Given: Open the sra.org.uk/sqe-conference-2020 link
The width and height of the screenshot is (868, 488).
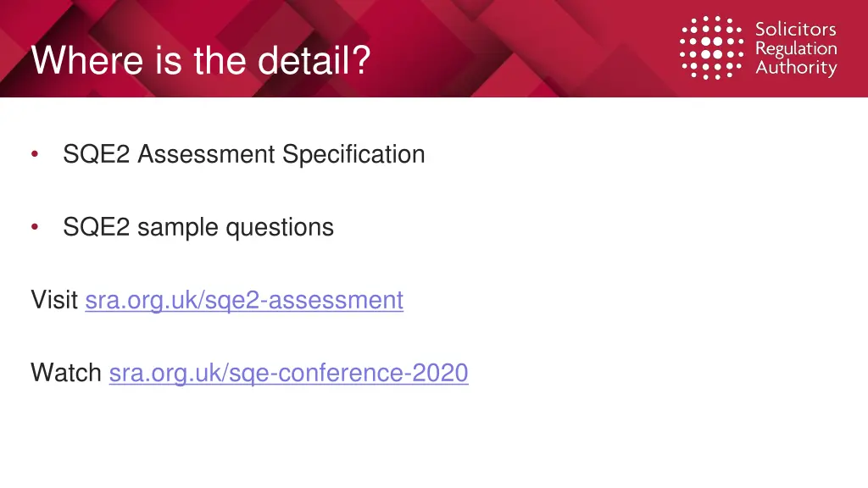Looking at the screenshot, I should coord(288,373).
